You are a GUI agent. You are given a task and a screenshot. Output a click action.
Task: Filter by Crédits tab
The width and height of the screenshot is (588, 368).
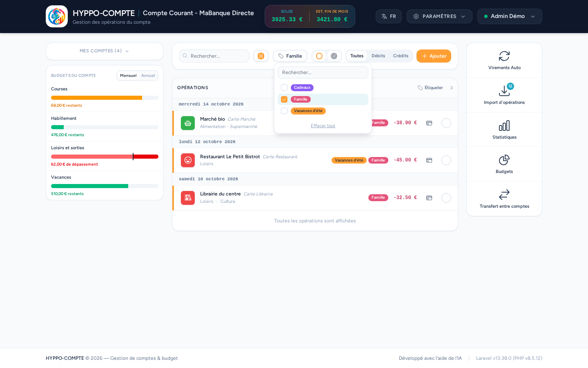(401, 56)
